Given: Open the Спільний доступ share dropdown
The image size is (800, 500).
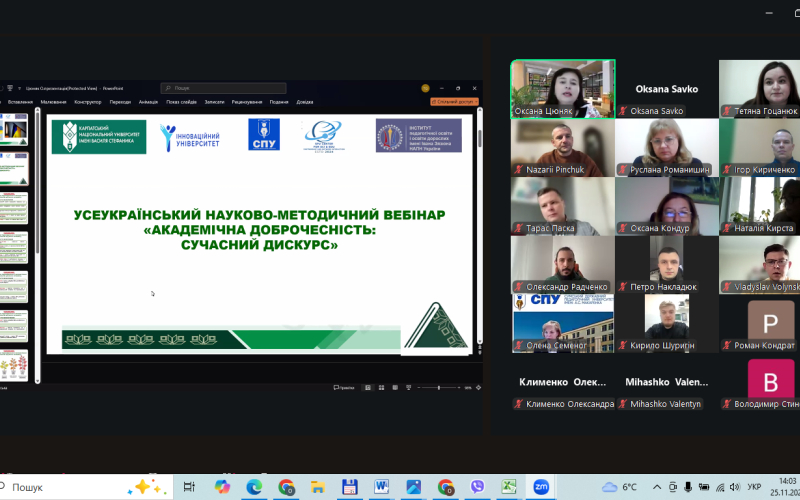Looking at the screenshot, I should click(x=454, y=102).
